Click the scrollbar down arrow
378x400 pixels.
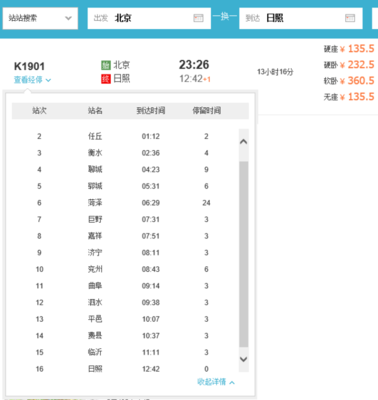coord(244,359)
